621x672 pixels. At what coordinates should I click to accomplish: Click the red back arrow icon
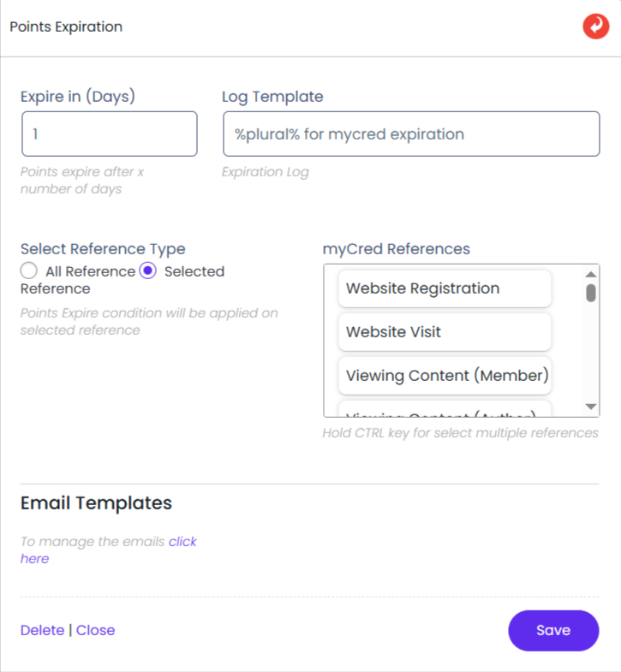point(595,27)
